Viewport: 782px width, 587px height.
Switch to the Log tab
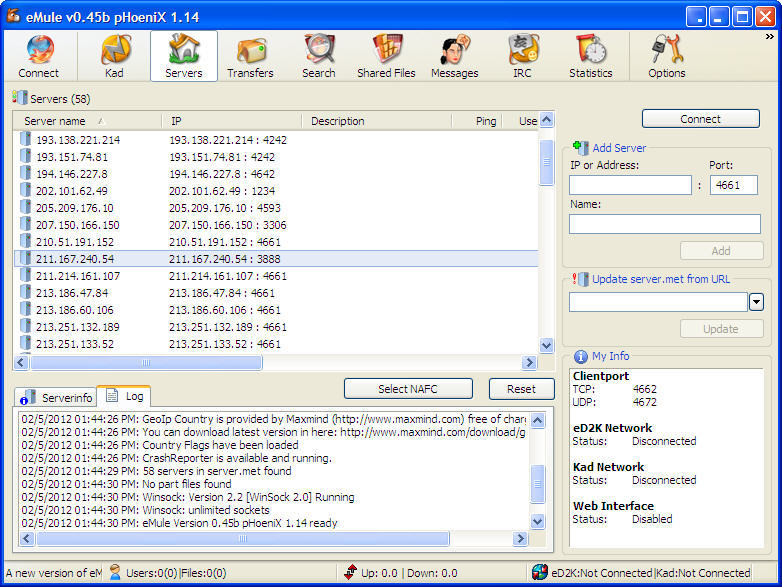(x=125, y=396)
